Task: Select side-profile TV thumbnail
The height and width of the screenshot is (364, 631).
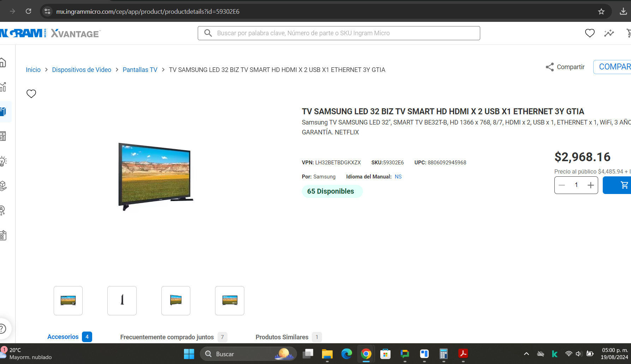Action: point(122,301)
